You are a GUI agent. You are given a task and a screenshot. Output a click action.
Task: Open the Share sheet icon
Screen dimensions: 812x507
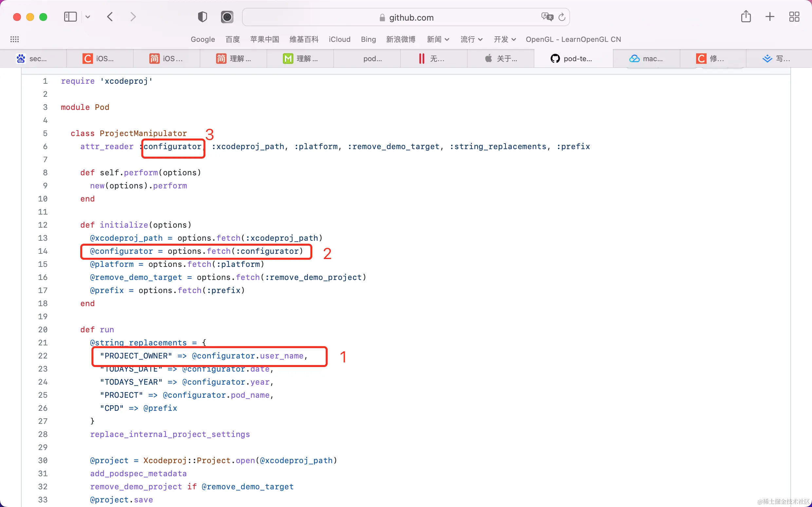tap(746, 17)
